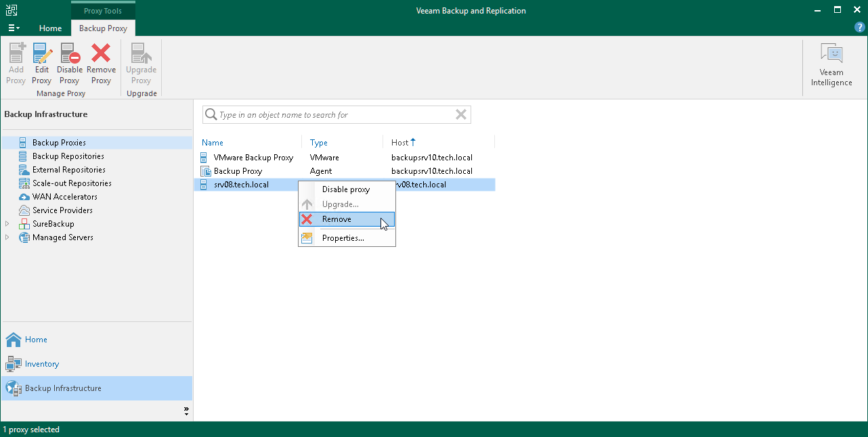Expand the SureBackup tree node

7,224
